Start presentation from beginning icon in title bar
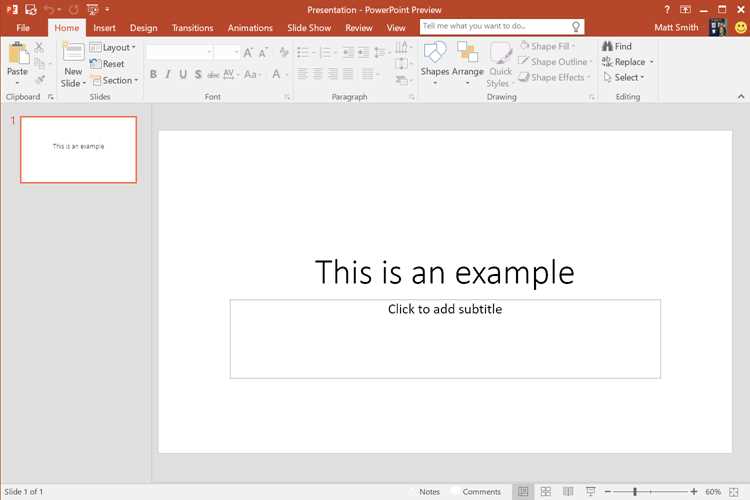The width and height of the screenshot is (750, 500). (x=92, y=9)
